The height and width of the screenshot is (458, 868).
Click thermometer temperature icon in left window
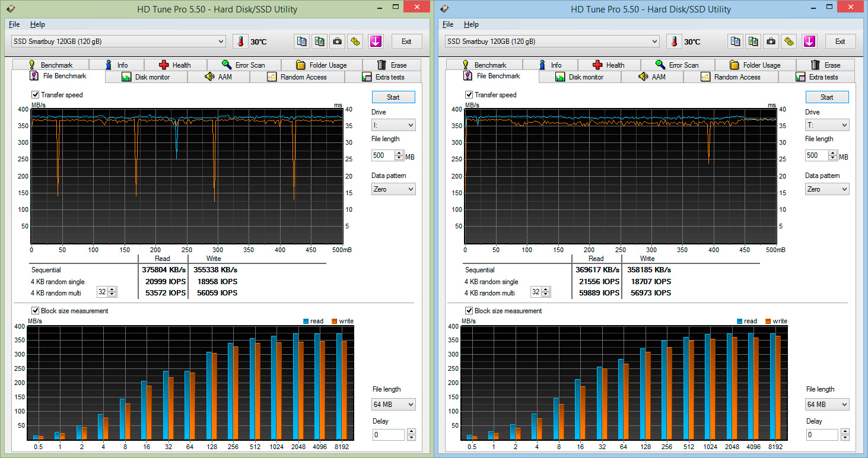(x=240, y=42)
